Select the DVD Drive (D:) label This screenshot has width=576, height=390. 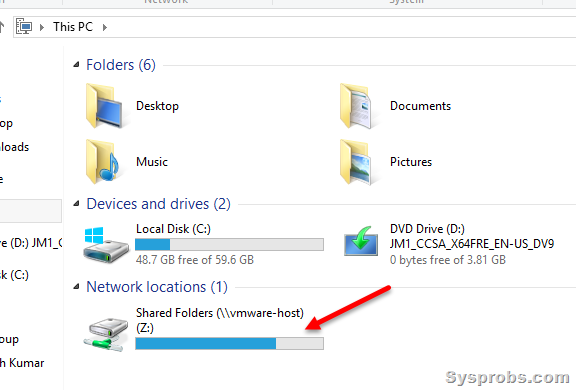[x=427, y=229]
